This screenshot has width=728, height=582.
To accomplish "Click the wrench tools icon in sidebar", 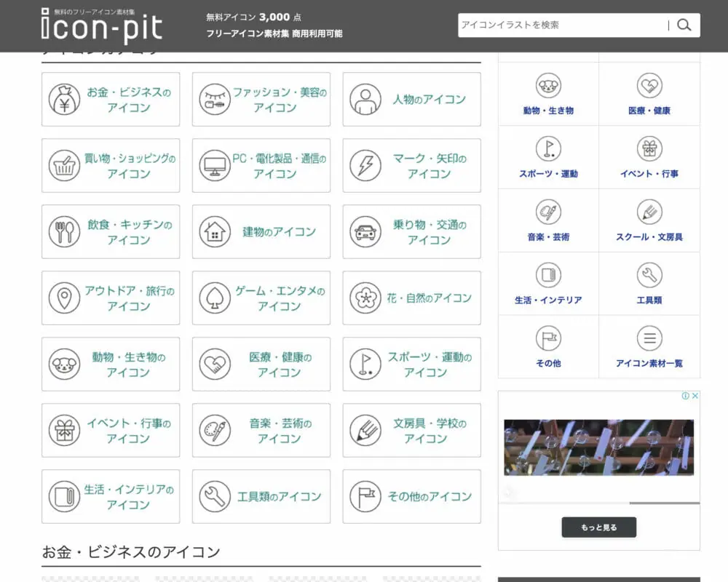I will point(649,275).
